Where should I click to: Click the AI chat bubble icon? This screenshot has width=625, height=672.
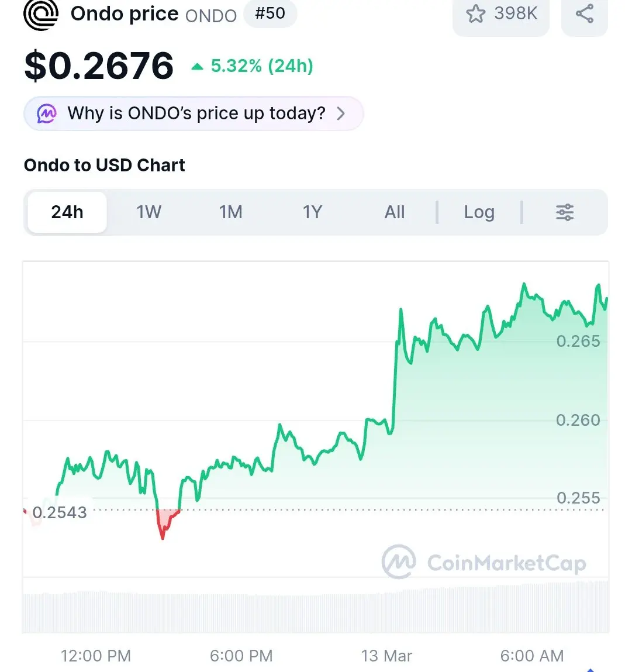[x=47, y=113]
